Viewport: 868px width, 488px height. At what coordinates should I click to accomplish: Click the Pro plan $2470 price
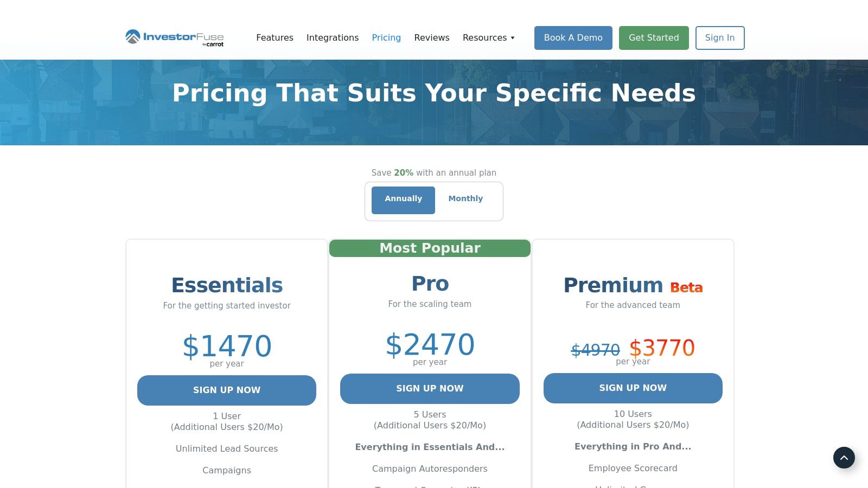(430, 345)
